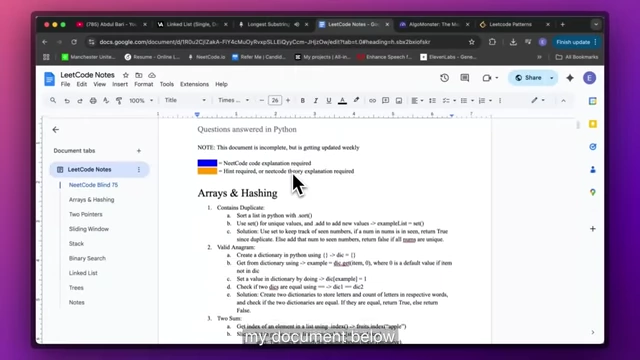Viewport: 640px width, 360px height.
Task: Click the Gemini sparkle icon
Action: tap(570, 78)
